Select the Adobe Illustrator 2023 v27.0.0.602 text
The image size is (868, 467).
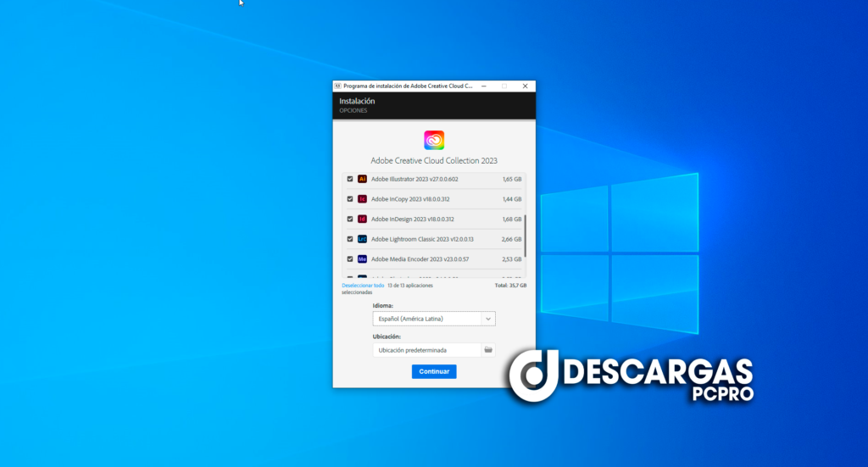(415, 179)
